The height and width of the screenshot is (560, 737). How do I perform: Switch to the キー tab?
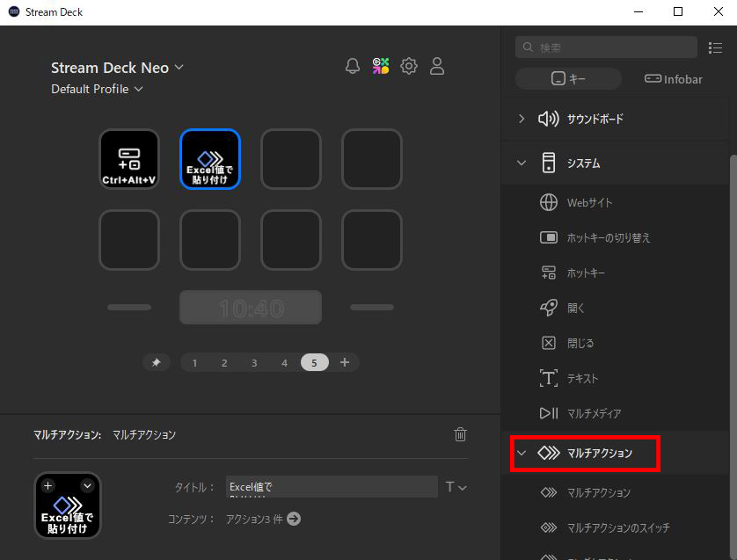pos(568,78)
